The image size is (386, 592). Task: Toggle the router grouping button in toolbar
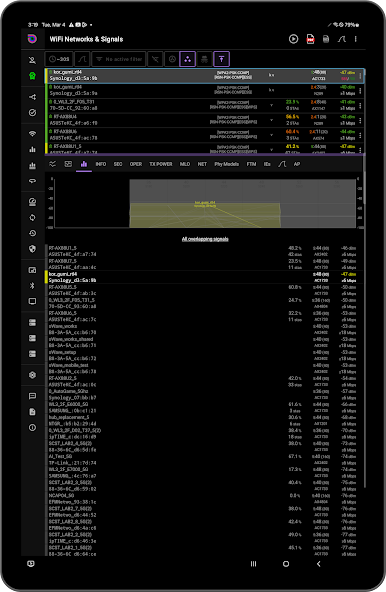tap(204, 59)
